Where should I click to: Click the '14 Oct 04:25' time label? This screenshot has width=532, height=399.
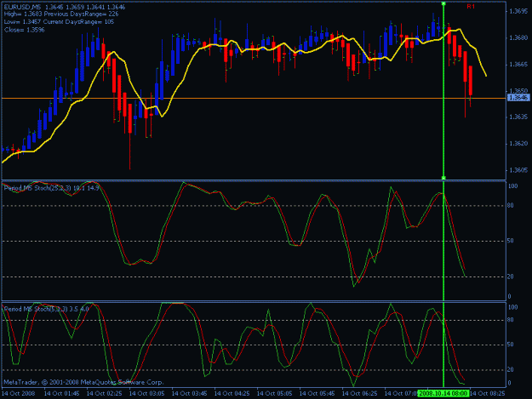pos(232,394)
